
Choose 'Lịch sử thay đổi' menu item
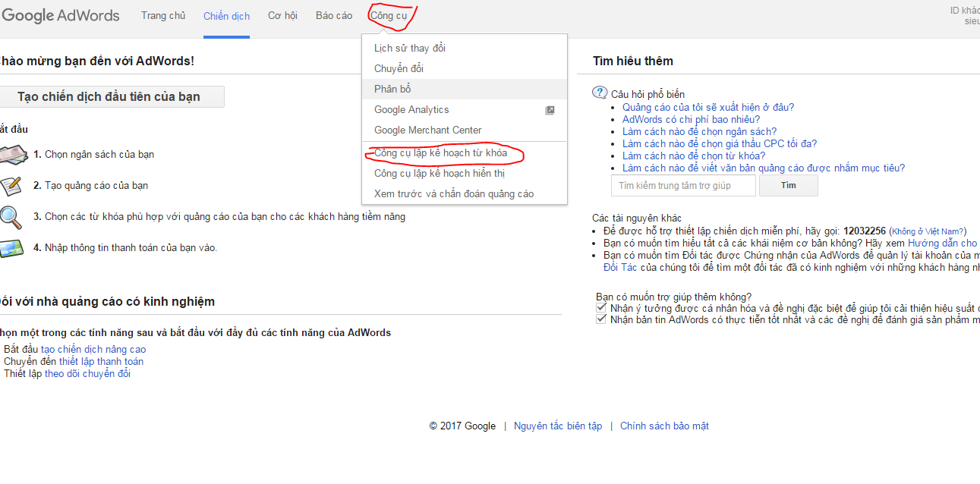465,48
